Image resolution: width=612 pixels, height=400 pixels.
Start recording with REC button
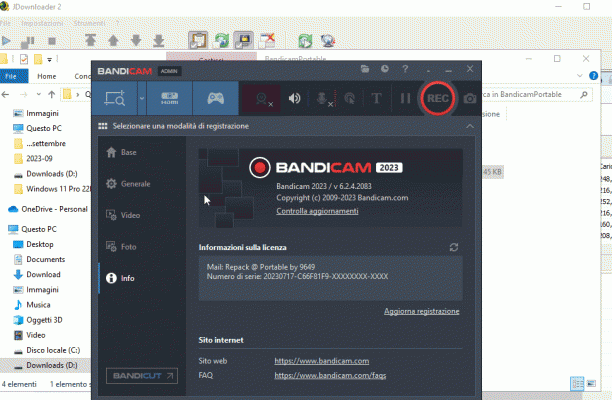(x=438, y=98)
